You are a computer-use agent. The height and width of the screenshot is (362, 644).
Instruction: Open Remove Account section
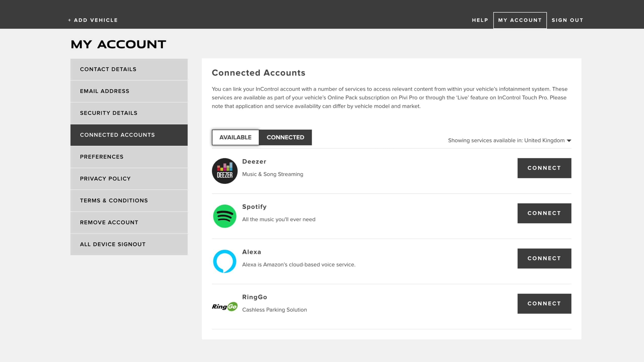(109, 222)
